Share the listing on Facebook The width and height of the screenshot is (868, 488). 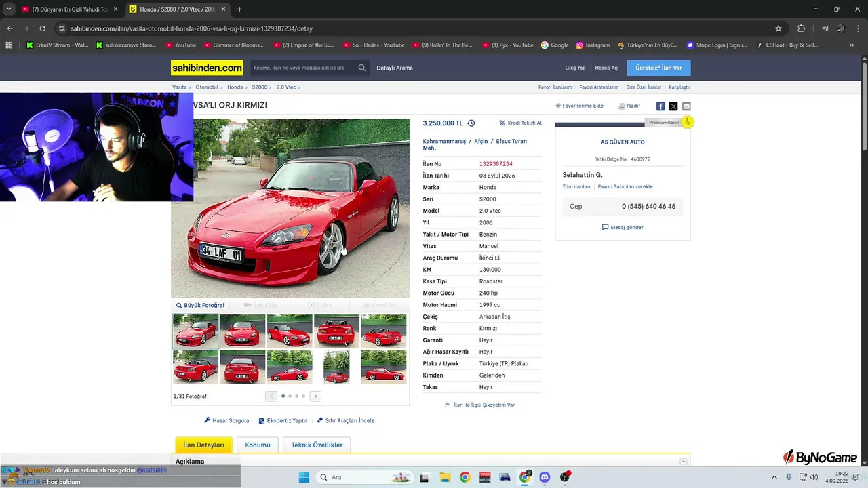[660, 106]
